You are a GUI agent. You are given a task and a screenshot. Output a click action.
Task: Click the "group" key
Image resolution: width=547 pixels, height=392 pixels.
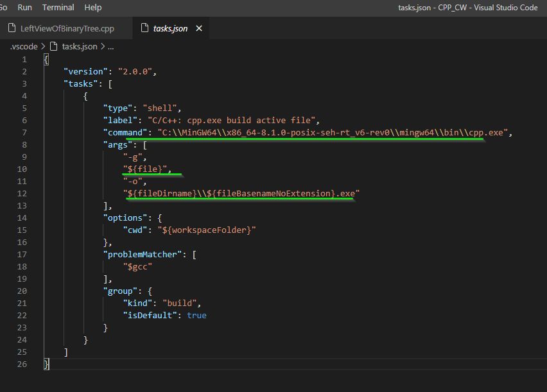(120, 291)
